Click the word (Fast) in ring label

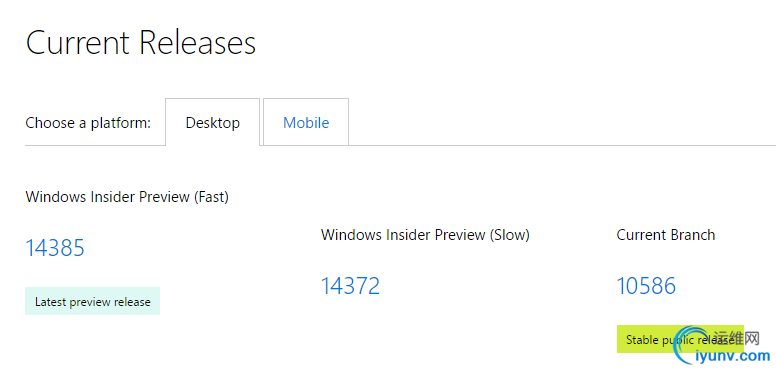[x=211, y=197]
